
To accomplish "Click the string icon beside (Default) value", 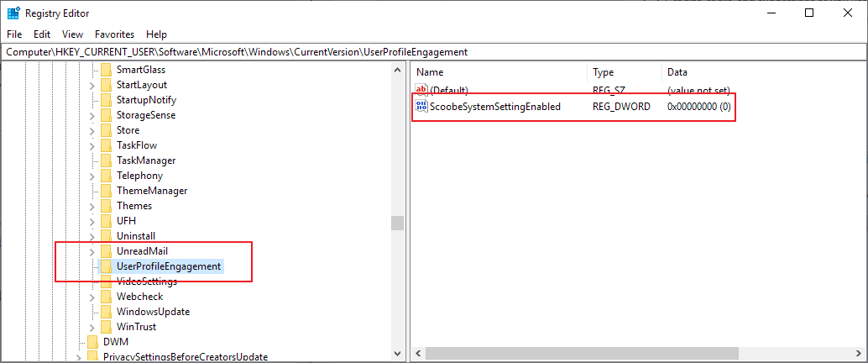I will pyautogui.click(x=421, y=90).
